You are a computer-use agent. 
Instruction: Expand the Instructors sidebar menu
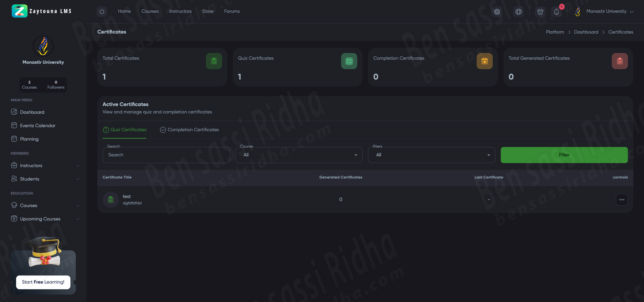(x=45, y=165)
